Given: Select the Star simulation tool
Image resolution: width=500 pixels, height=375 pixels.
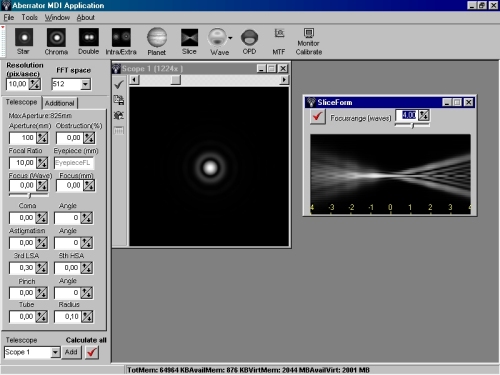Looking at the screenshot, I should click(24, 42).
